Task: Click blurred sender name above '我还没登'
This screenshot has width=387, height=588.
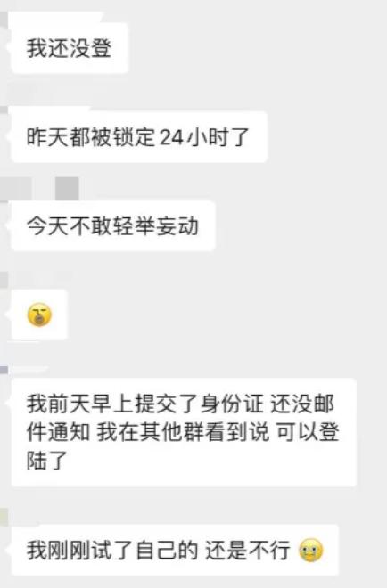Action: pyautogui.click(x=56, y=16)
